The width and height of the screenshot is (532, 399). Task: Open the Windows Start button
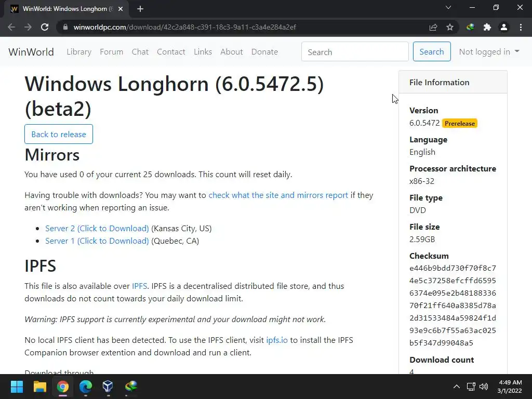(17, 387)
